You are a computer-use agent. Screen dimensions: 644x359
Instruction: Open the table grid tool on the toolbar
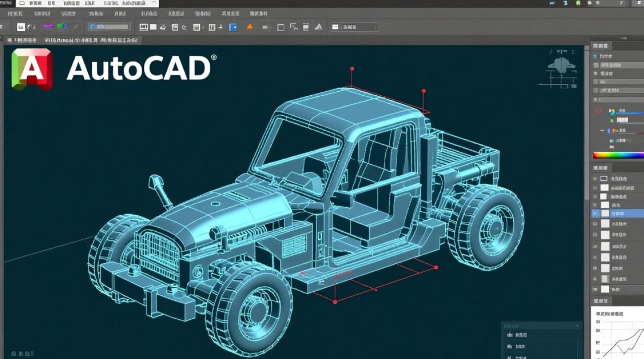point(212,27)
